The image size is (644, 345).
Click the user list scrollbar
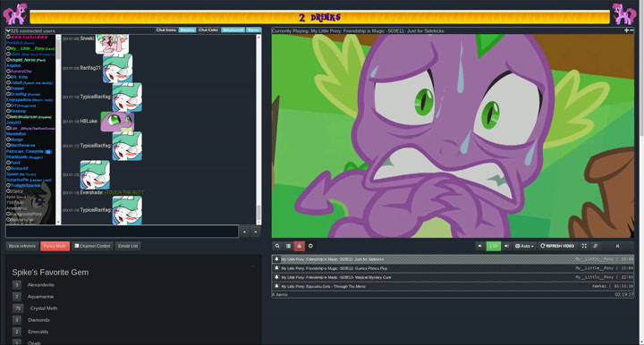point(58,130)
